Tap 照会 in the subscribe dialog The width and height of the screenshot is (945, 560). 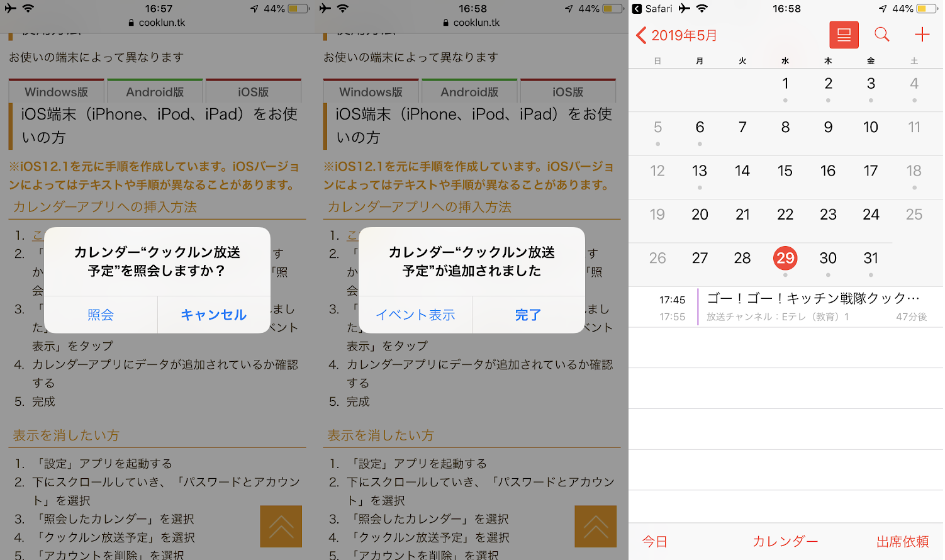click(x=101, y=315)
